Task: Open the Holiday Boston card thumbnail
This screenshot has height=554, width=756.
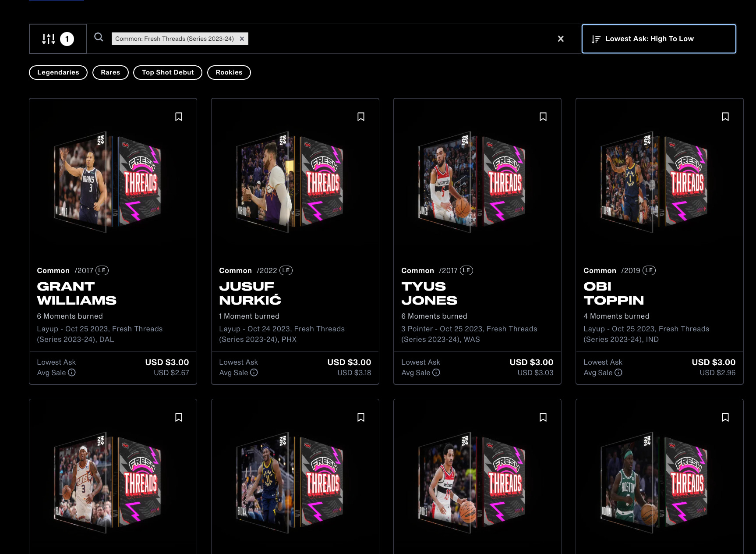Action: (x=654, y=483)
